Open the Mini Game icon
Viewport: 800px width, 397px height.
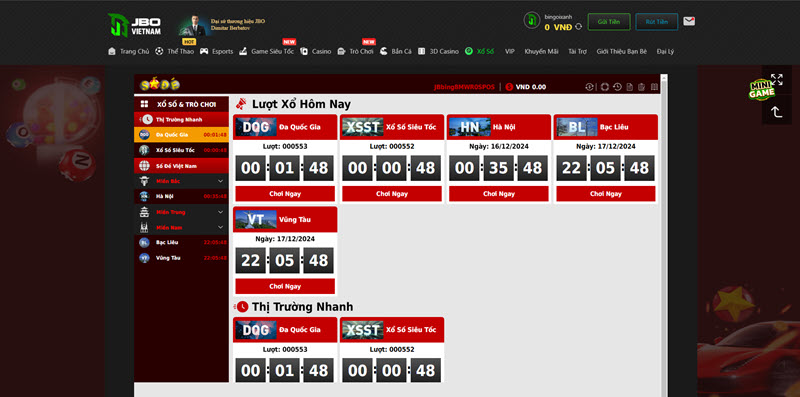coord(761,90)
